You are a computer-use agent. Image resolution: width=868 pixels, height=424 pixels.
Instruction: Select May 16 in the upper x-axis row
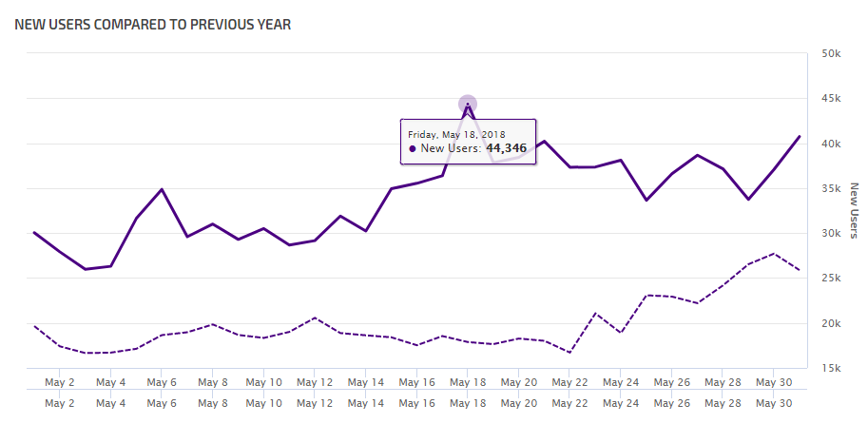pos(415,383)
